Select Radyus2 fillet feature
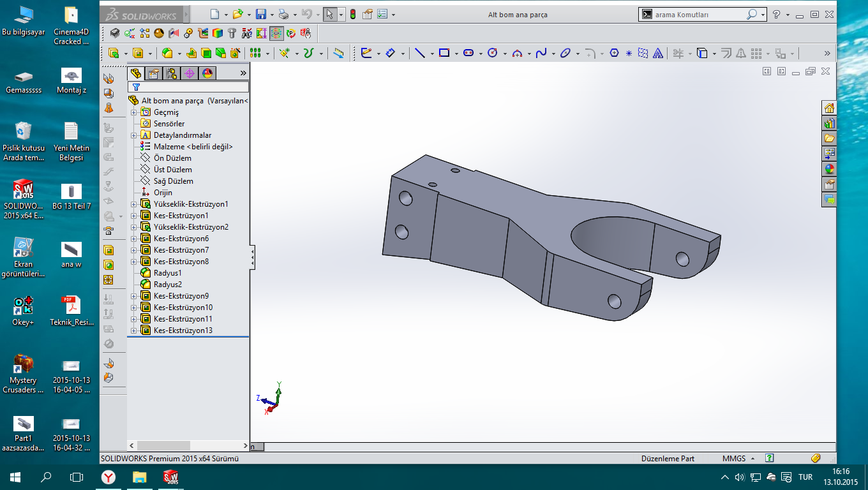This screenshot has width=868, height=490. [x=168, y=285]
